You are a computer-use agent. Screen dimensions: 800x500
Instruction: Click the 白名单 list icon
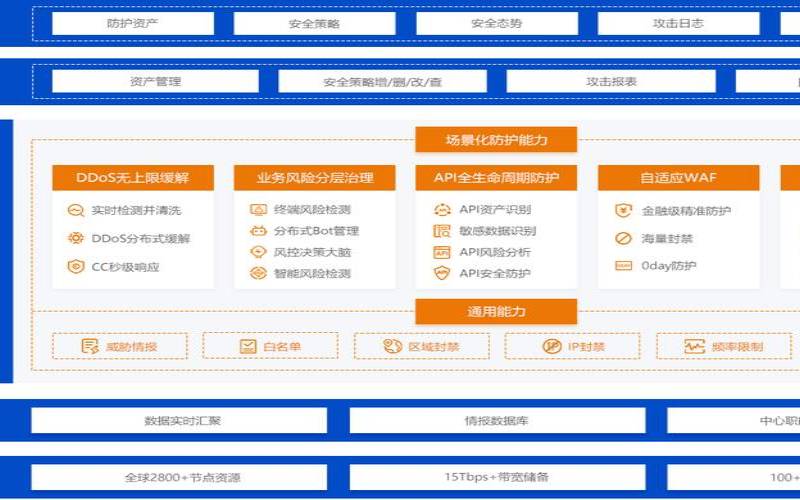pos(248,346)
